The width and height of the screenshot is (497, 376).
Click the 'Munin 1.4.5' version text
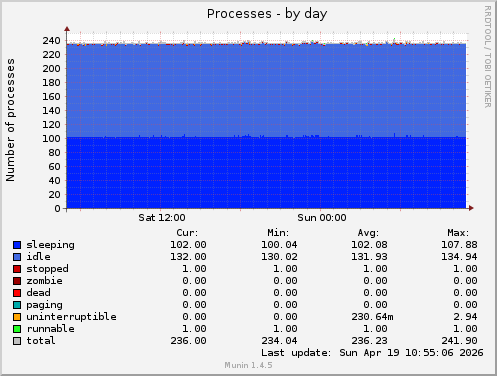(x=248, y=365)
